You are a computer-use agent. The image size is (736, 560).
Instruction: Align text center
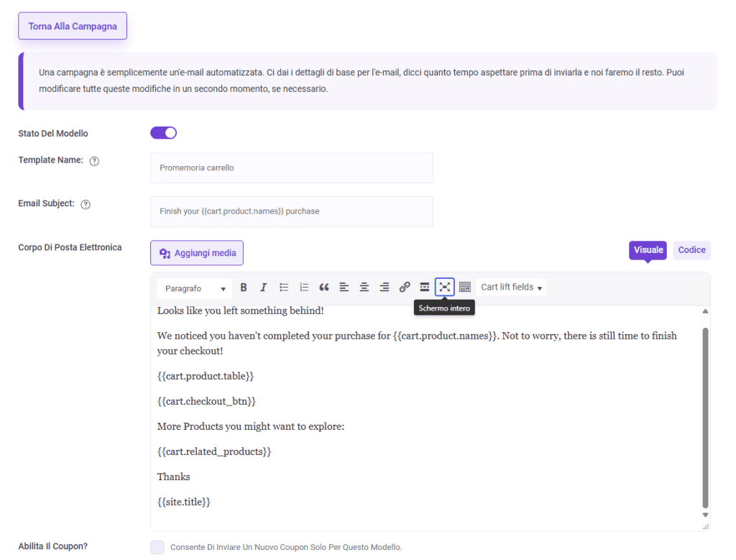364,288
